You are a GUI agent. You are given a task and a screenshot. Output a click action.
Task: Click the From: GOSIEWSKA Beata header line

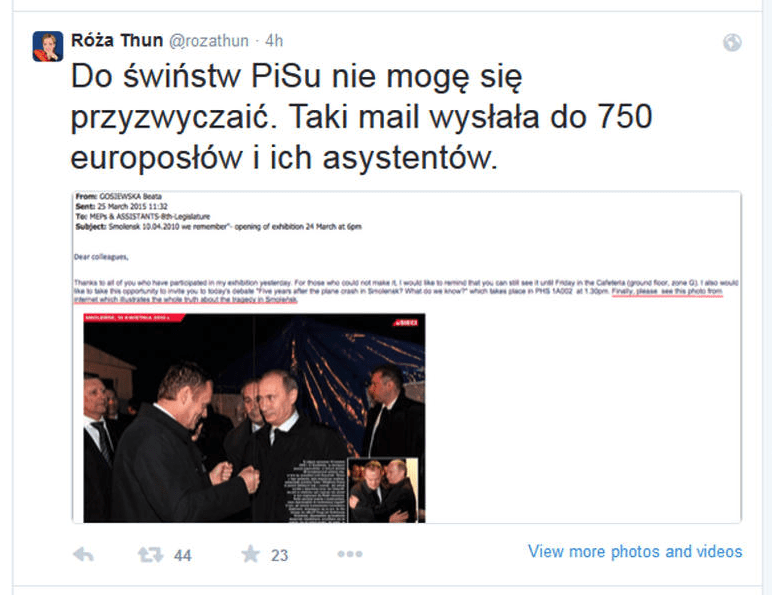point(118,196)
